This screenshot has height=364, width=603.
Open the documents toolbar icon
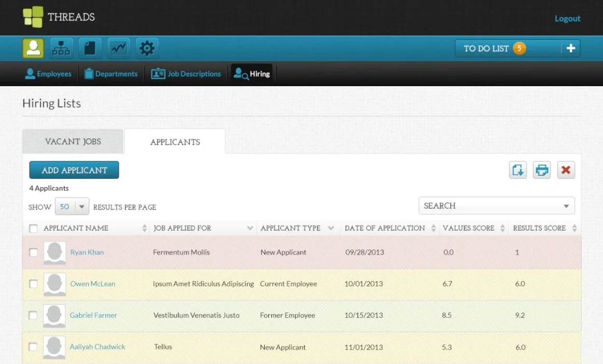pos(90,48)
